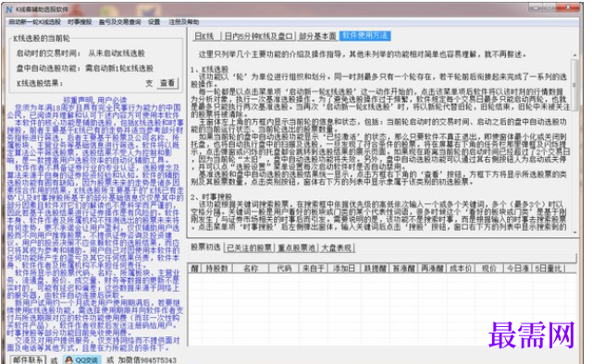The height and width of the screenshot is (364, 592).
Task: Click the QQ penguin icon
Action: 69,360
